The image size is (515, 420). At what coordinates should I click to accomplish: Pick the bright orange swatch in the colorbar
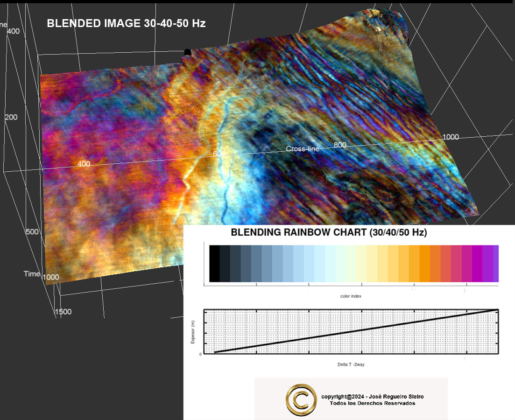coord(424,264)
